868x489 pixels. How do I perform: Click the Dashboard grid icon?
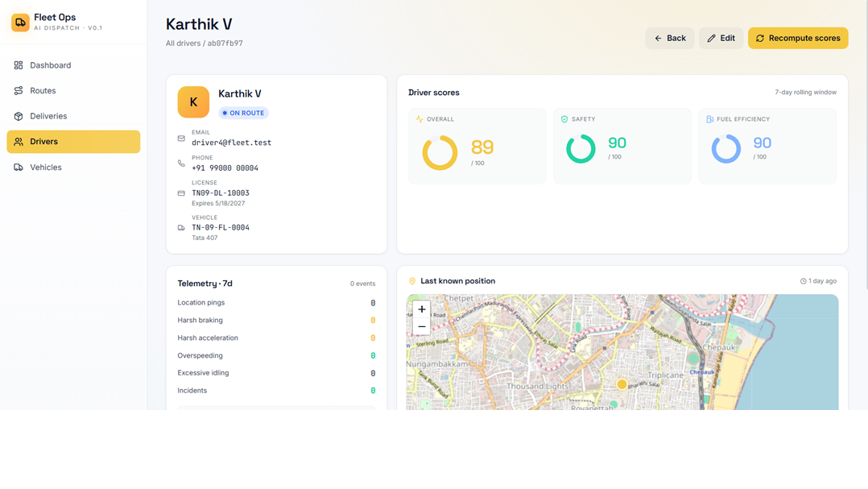click(x=19, y=65)
